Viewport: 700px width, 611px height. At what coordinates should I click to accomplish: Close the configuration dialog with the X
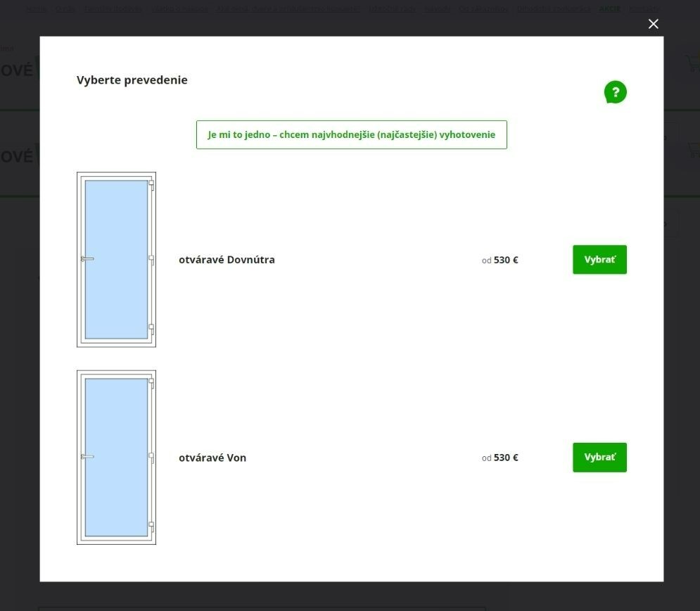pyautogui.click(x=653, y=24)
